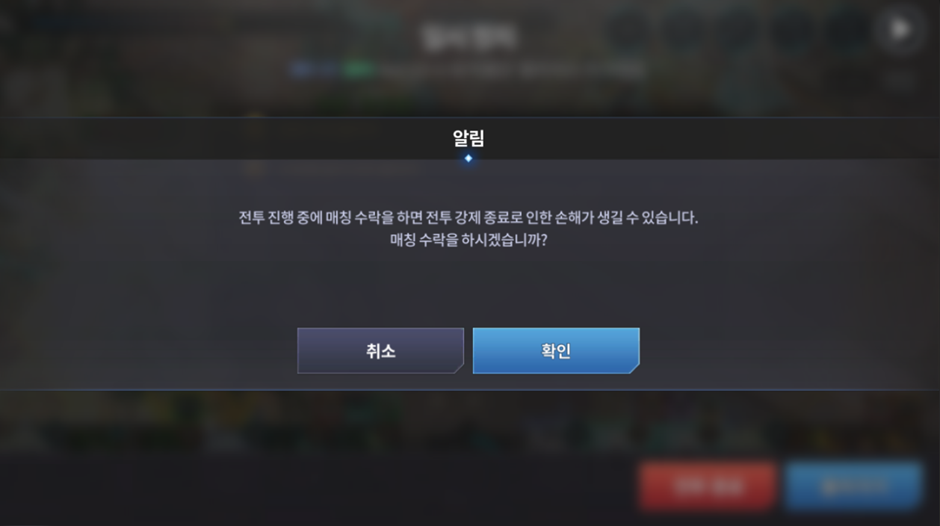The width and height of the screenshot is (940, 526).
Task: Click the blurred heading above the colored tags
Action: coord(468,36)
